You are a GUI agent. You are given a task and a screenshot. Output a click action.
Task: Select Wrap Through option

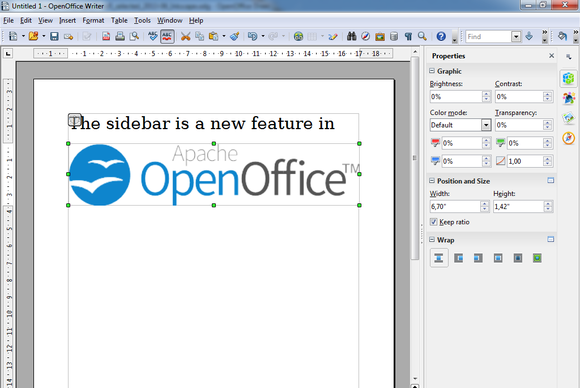pos(518,258)
